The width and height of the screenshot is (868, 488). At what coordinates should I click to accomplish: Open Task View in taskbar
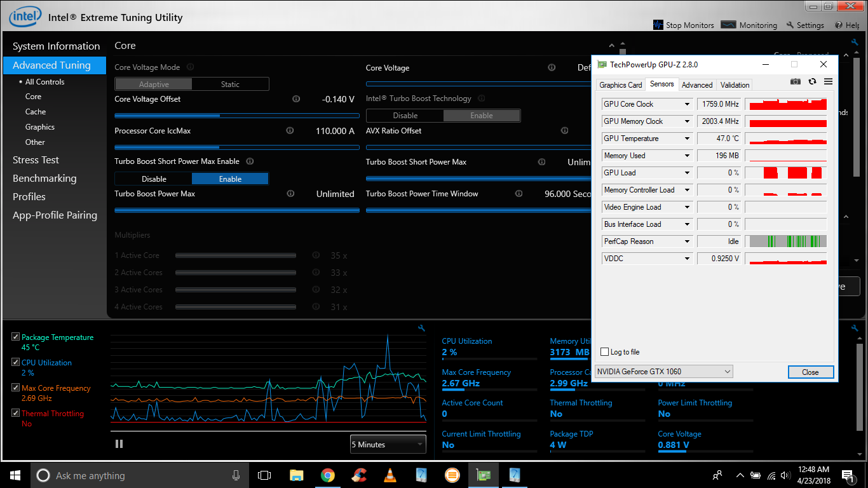pyautogui.click(x=264, y=475)
